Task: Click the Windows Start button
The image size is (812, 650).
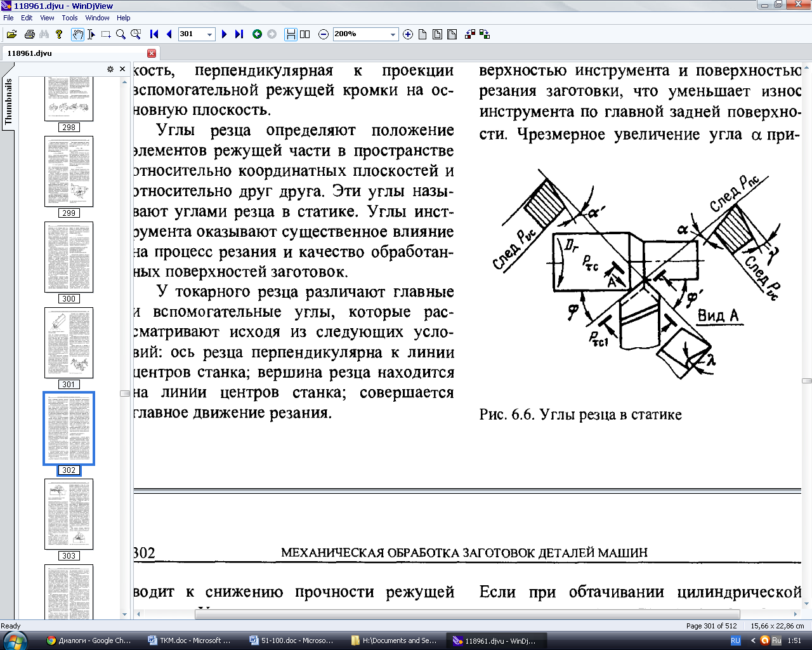Action: click(14, 640)
